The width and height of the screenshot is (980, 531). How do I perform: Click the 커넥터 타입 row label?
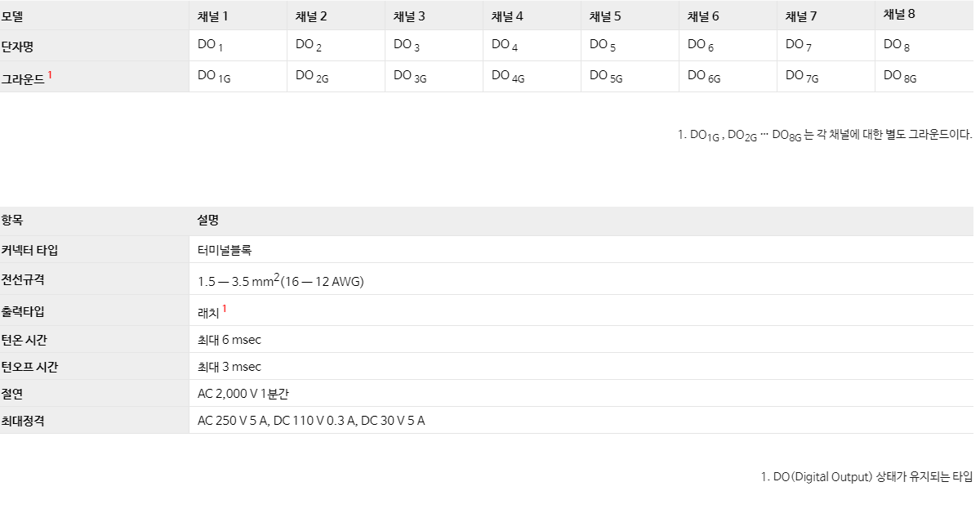point(29,250)
